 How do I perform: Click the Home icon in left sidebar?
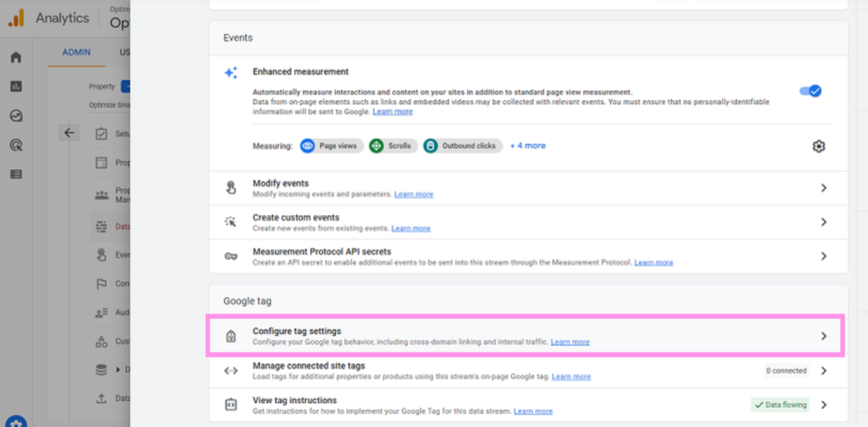tap(16, 58)
